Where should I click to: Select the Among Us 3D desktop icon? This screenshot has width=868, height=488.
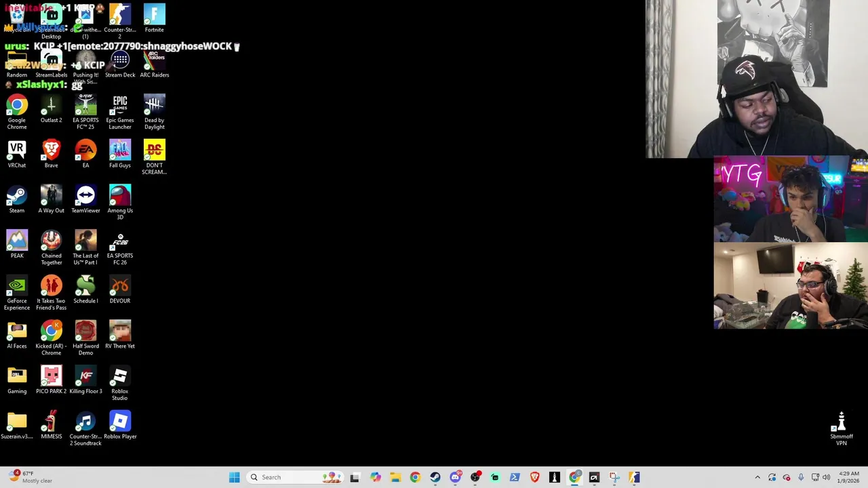click(x=120, y=202)
